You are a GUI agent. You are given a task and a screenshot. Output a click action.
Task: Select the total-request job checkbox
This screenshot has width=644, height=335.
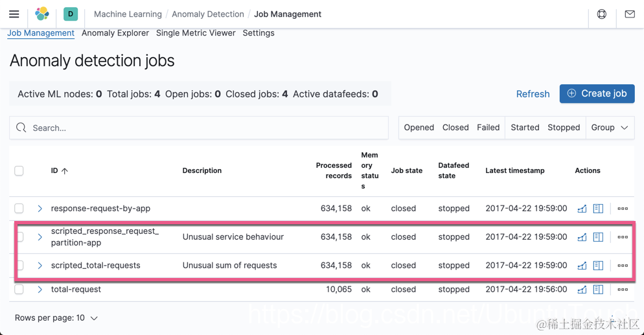coord(19,290)
